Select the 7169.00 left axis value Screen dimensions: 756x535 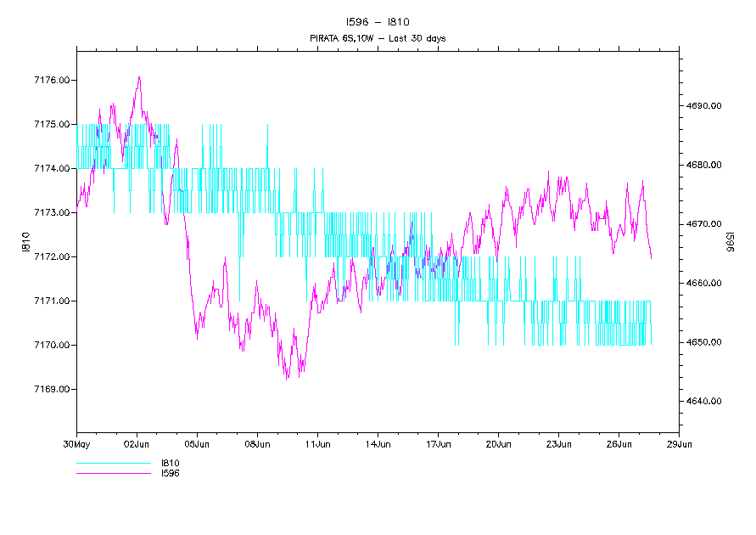51,389
